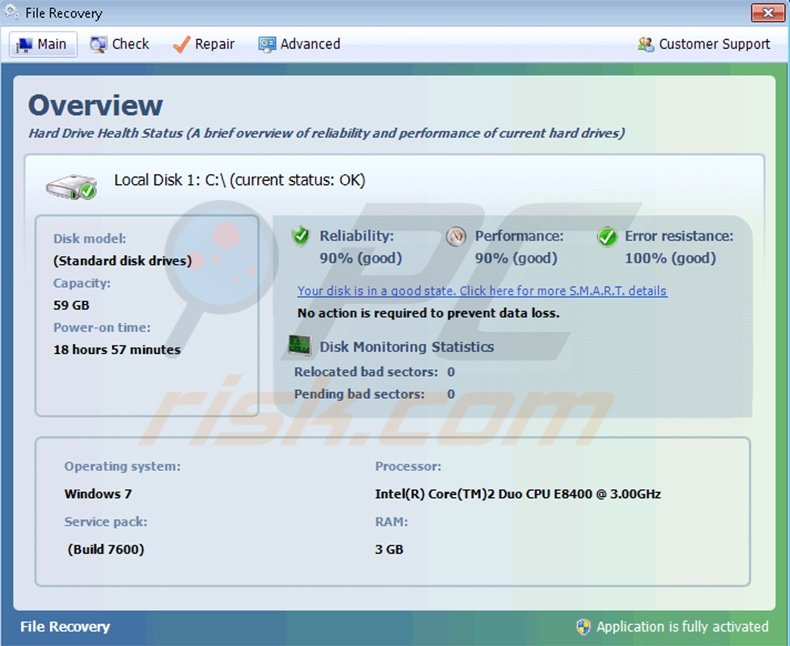Click the '(Standard disk drives)' value

(x=122, y=261)
